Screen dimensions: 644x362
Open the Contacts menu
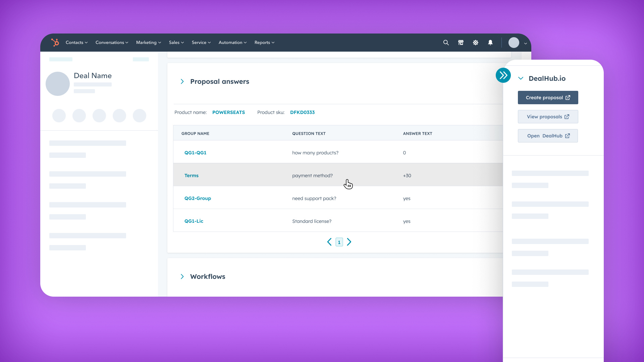point(76,43)
